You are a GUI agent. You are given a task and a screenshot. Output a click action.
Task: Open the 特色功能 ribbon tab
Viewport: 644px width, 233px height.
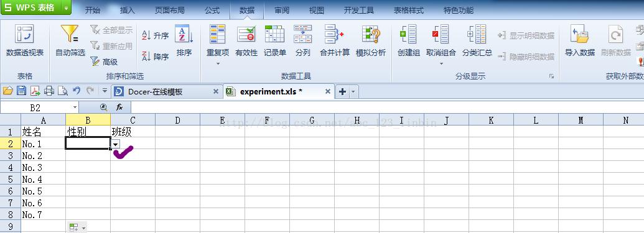pos(459,11)
